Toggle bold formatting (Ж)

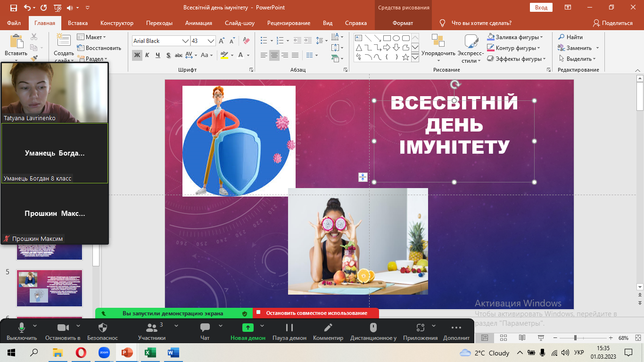[x=137, y=55]
